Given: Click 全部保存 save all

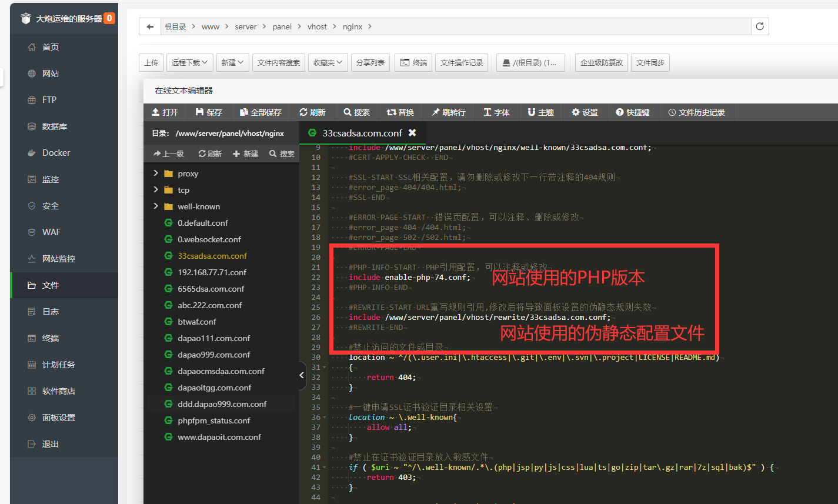Looking at the screenshot, I should tap(261, 112).
